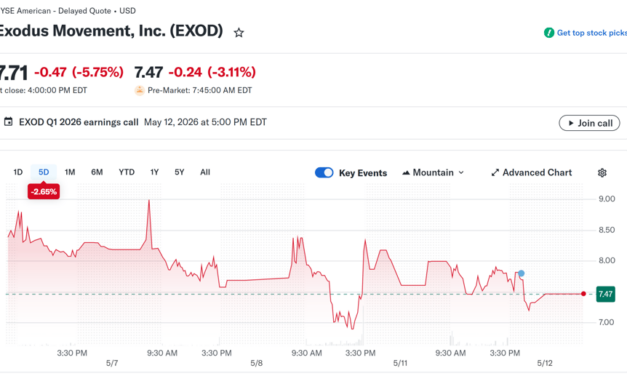Click the 7.00 price axis label

[607, 322]
